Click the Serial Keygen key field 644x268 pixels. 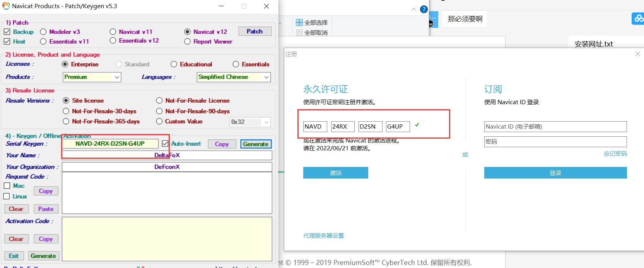[x=110, y=144]
